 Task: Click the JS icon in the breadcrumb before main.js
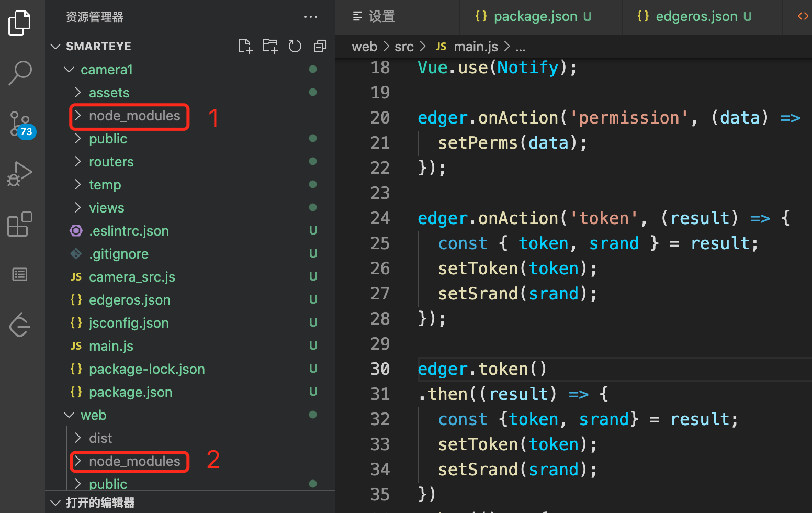pyautogui.click(x=441, y=47)
